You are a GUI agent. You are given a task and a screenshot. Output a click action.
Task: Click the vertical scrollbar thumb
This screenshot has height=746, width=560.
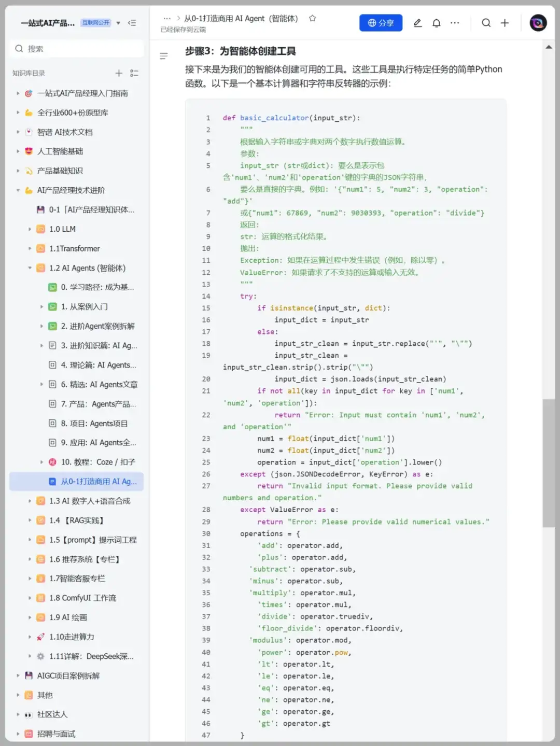pos(548,462)
